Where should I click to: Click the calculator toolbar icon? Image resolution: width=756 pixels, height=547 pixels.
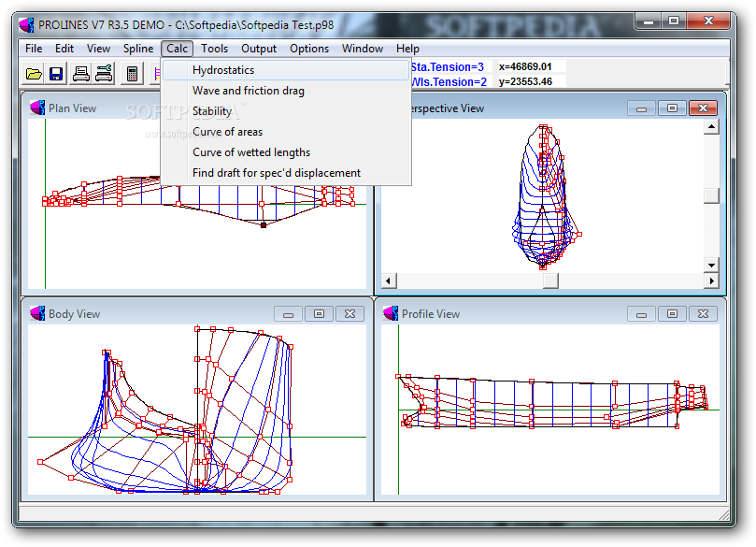(132, 74)
